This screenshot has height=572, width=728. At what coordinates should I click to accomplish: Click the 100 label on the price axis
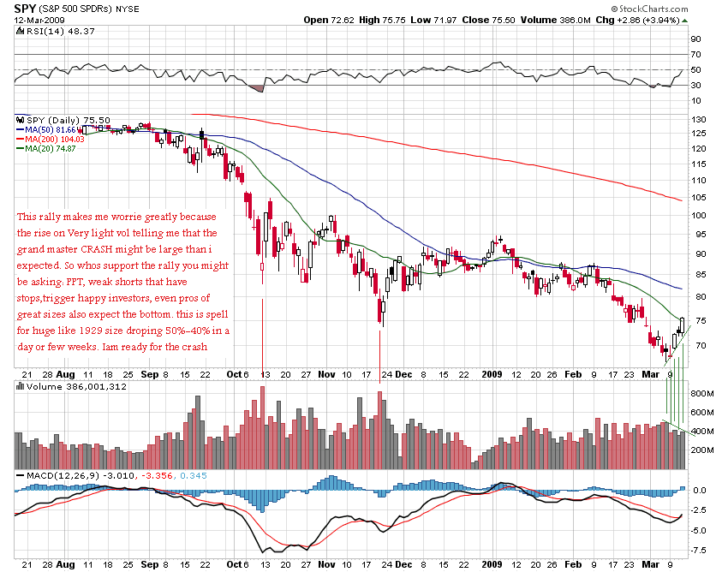698,216
